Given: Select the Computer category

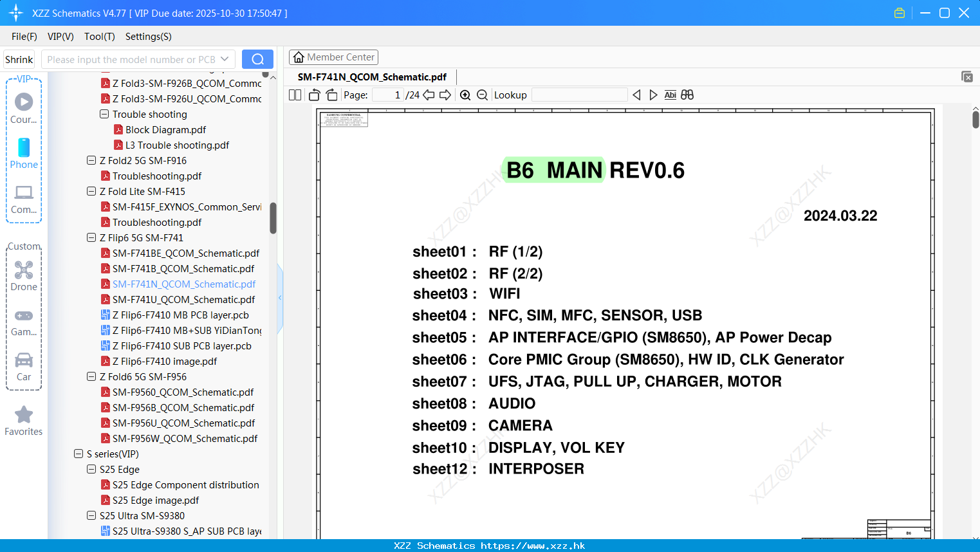Looking at the screenshot, I should (x=24, y=199).
